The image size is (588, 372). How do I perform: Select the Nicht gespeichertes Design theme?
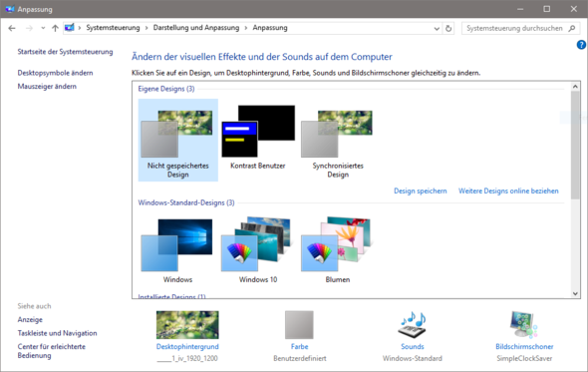(178, 140)
